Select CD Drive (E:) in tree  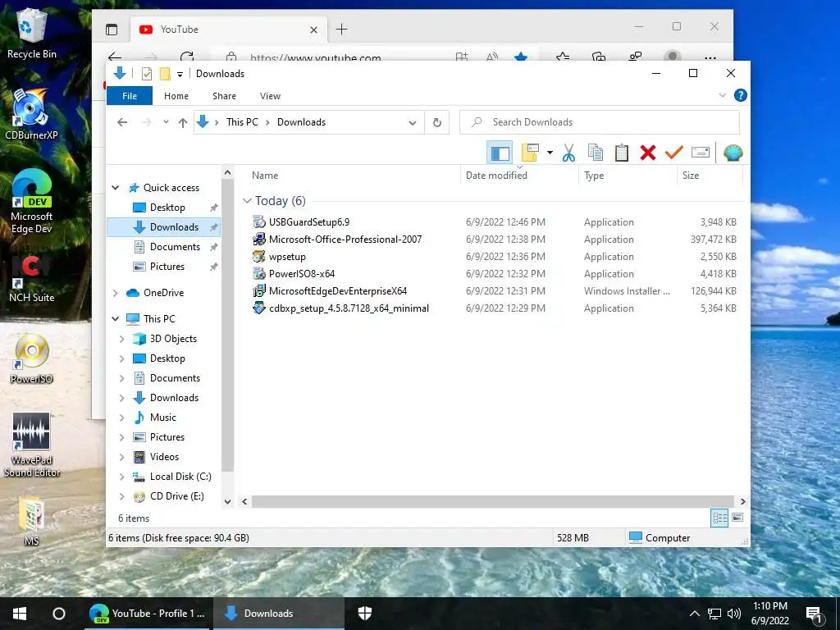177,496
